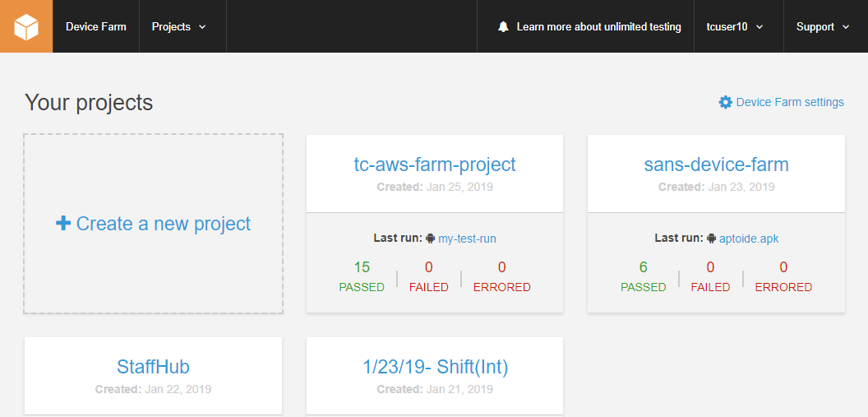Click Created: Jan 22, 2019 text
Viewport: 868px width, 417px height.
click(154, 389)
